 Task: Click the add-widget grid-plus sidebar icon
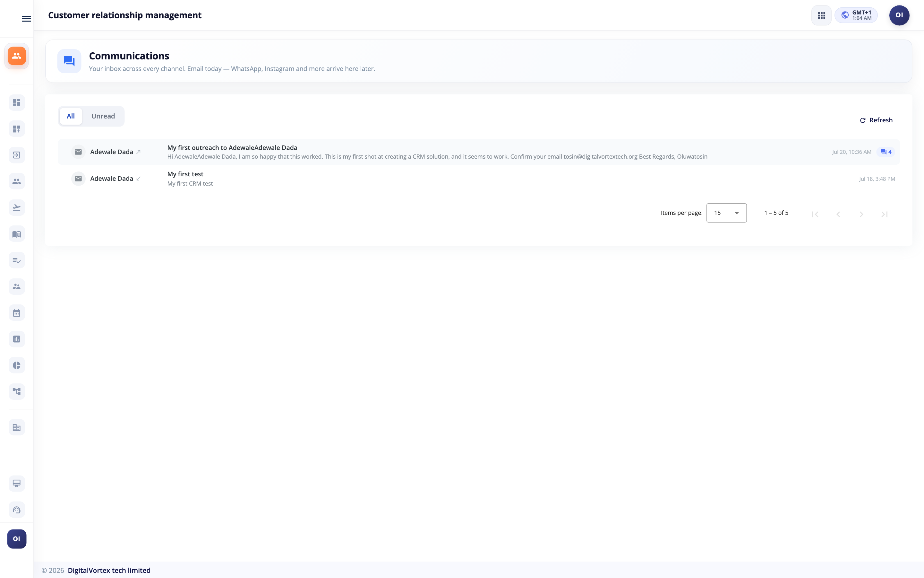tap(16, 129)
